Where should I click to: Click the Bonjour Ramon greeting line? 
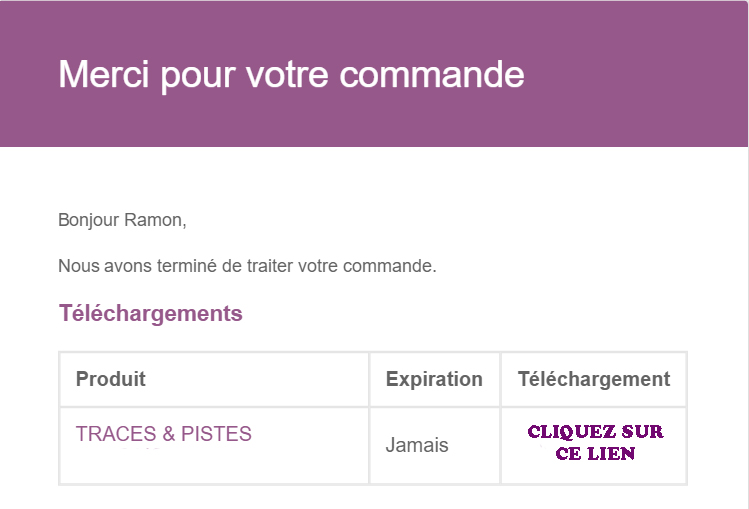click(122, 220)
